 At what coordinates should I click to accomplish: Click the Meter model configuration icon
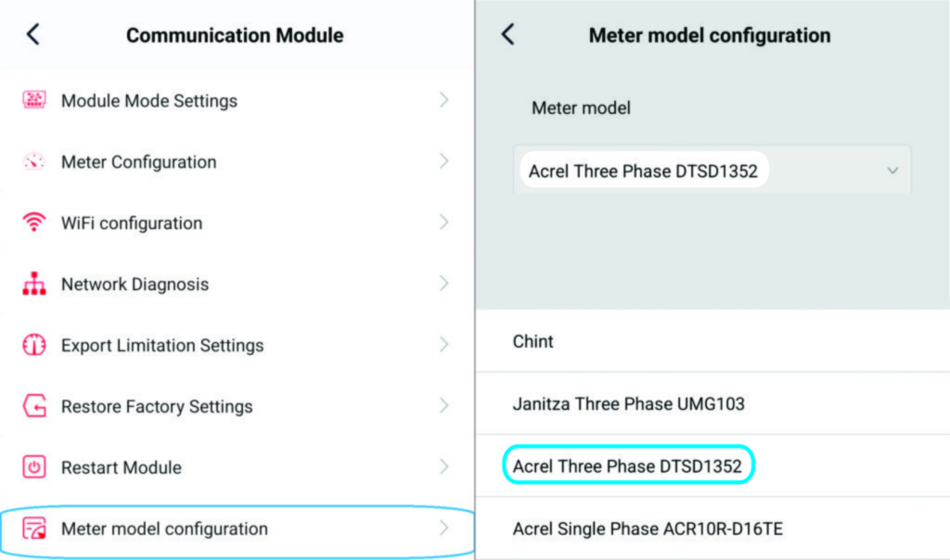coord(34,528)
